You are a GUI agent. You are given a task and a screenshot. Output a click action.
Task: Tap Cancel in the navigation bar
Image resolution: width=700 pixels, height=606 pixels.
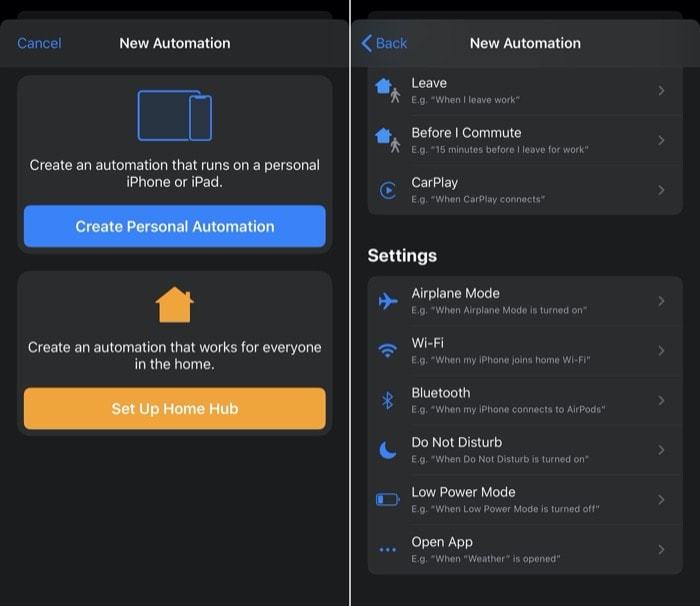click(39, 43)
